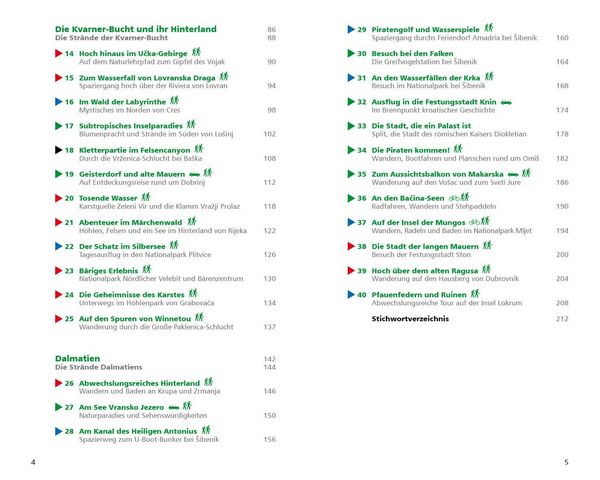This screenshot has width=600, height=480.
Task: Open Die Kvarner-Bucht und ihr Hinterland heading
Action: [x=136, y=29]
